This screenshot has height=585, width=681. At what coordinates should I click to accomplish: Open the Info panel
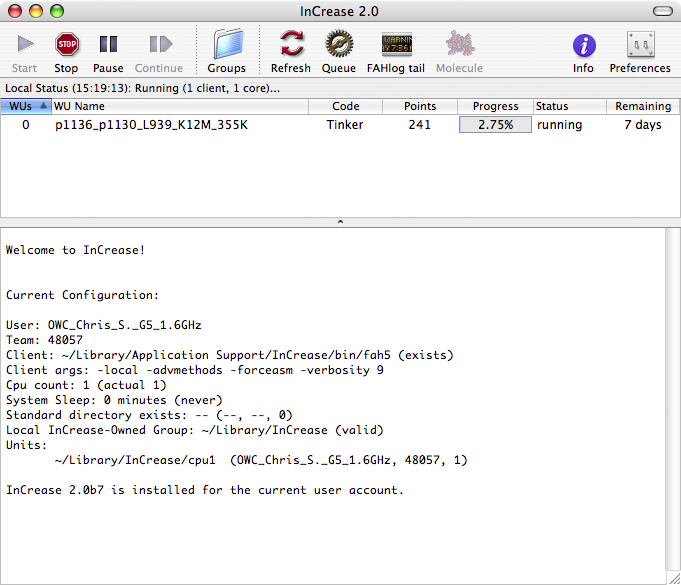tap(583, 45)
